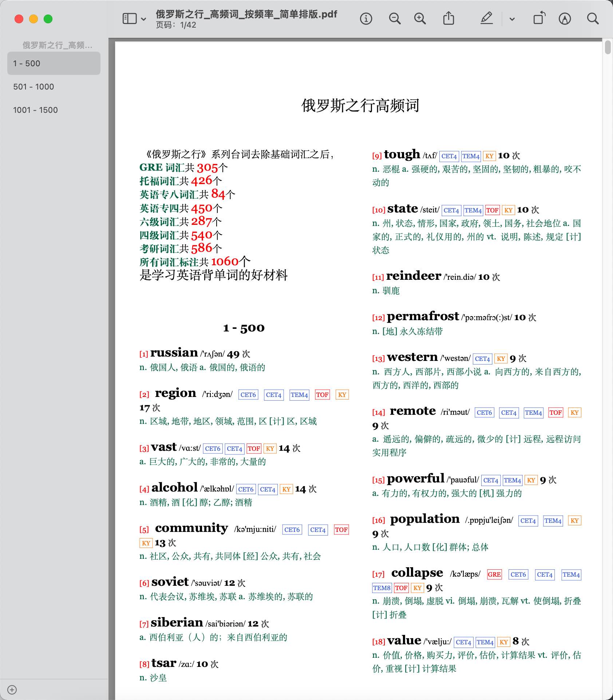Click the word 'tsar' entry

(x=164, y=663)
